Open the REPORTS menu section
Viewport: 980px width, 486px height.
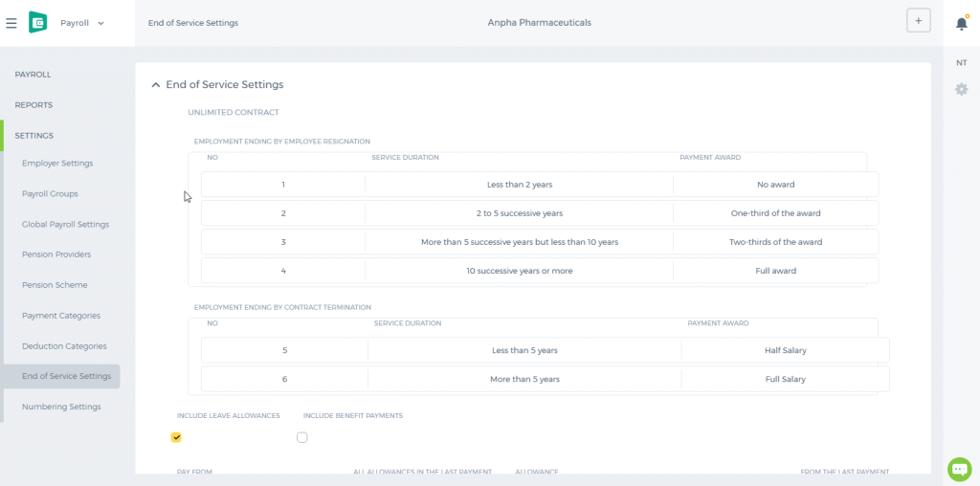pyautogui.click(x=33, y=105)
